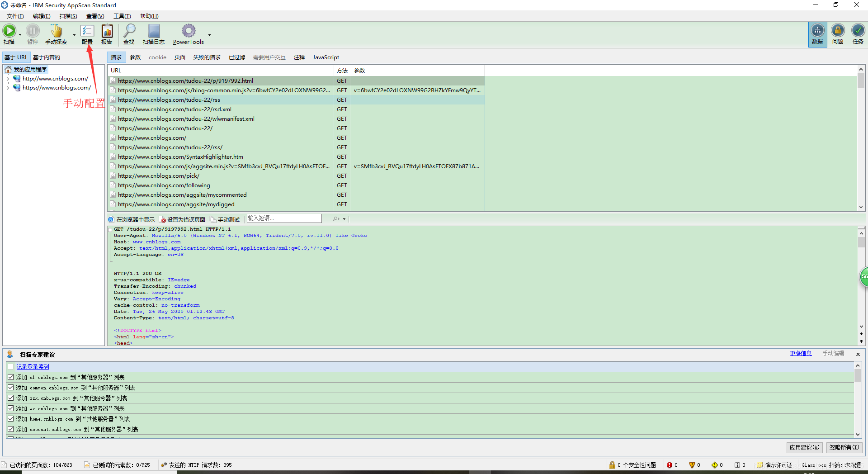This screenshot has height=474, width=868.
Task: Uncheck a1.cnblogs.com other servers checkbox
Action: pos(11,377)
